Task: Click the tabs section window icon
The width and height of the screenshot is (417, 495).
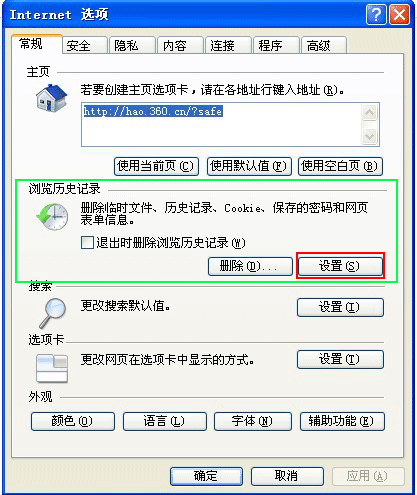Action: [x=52, y=368]
